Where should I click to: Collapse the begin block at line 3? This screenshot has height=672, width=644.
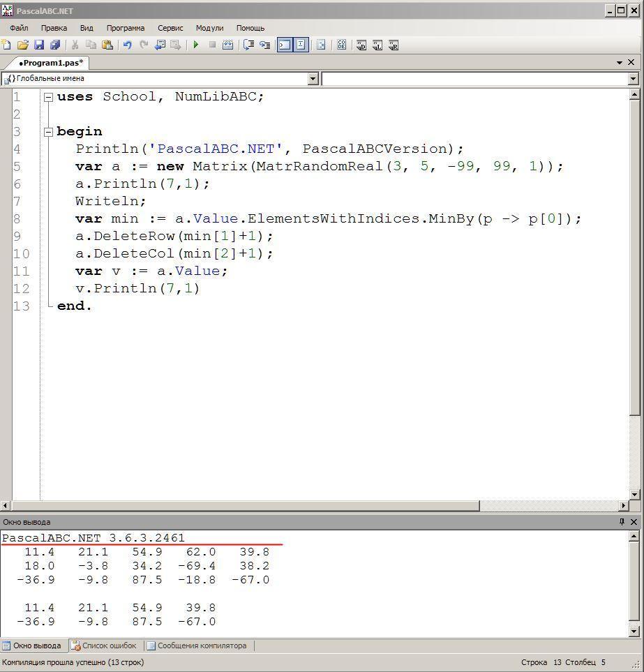(x=48, y=132)
